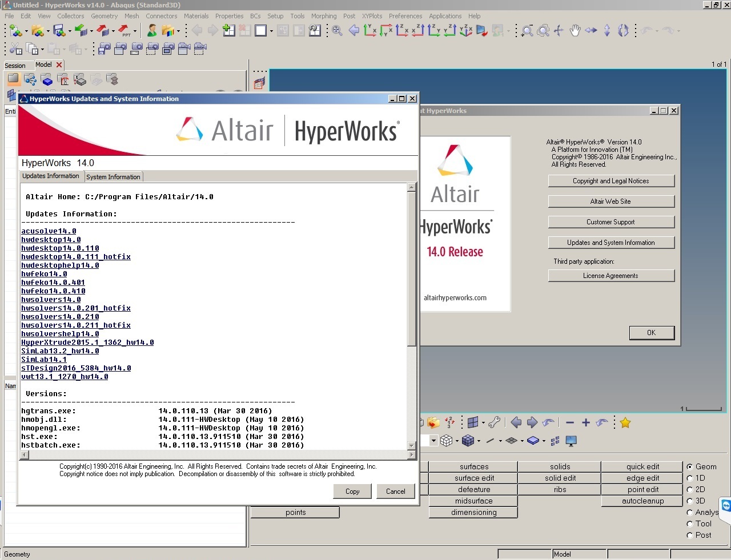
Task: Click Copyright and Legal Notices button
Action: (x=611, y=181)
